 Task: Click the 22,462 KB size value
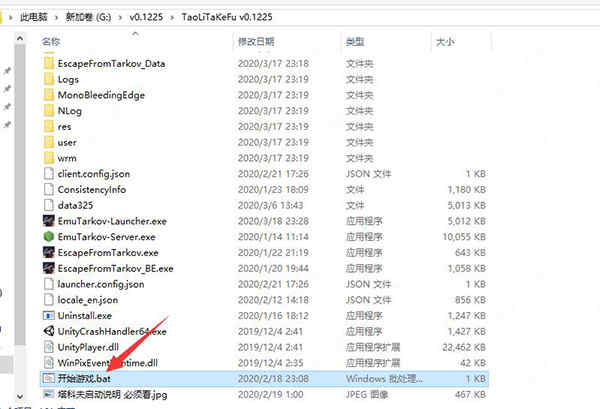[464, 347]
